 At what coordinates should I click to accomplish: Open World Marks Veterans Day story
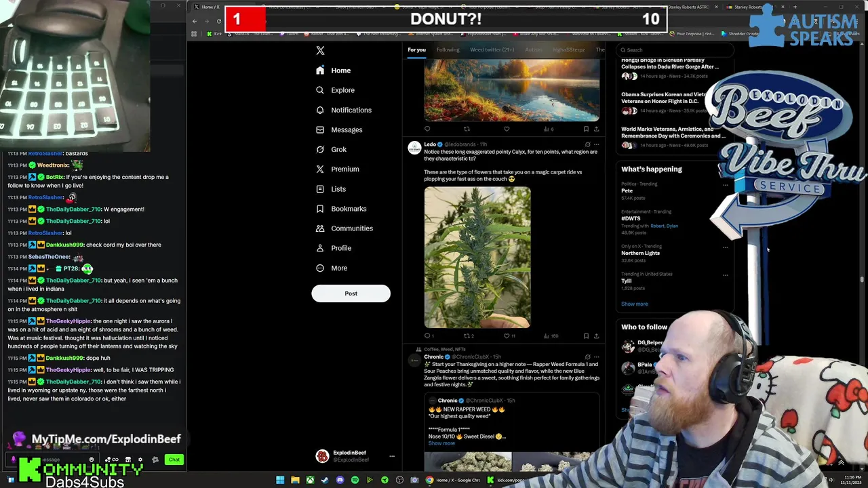pos(673,136)
